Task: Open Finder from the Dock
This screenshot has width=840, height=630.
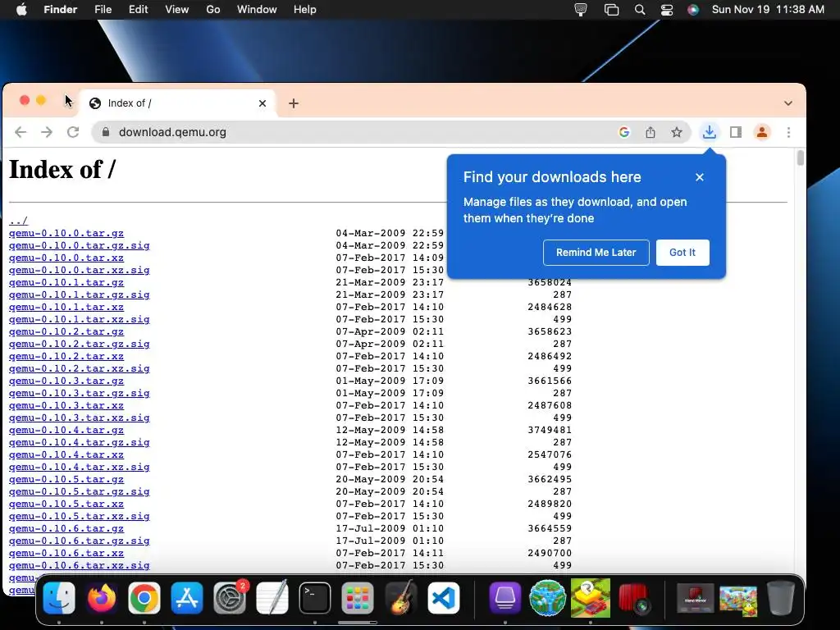Action: 59,598
